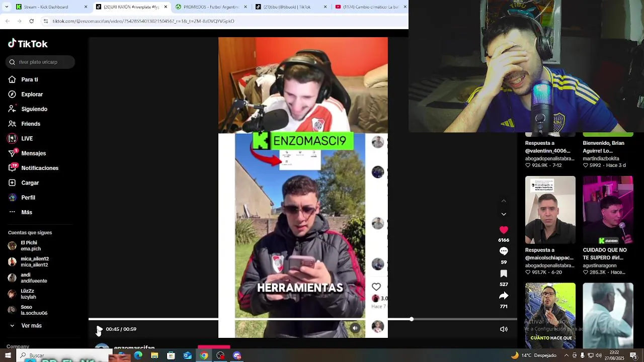Screen dimensions: 644x362
Task: Open Respuesta a @maicolschiappac video thumbnail
Action: (550, 210)
